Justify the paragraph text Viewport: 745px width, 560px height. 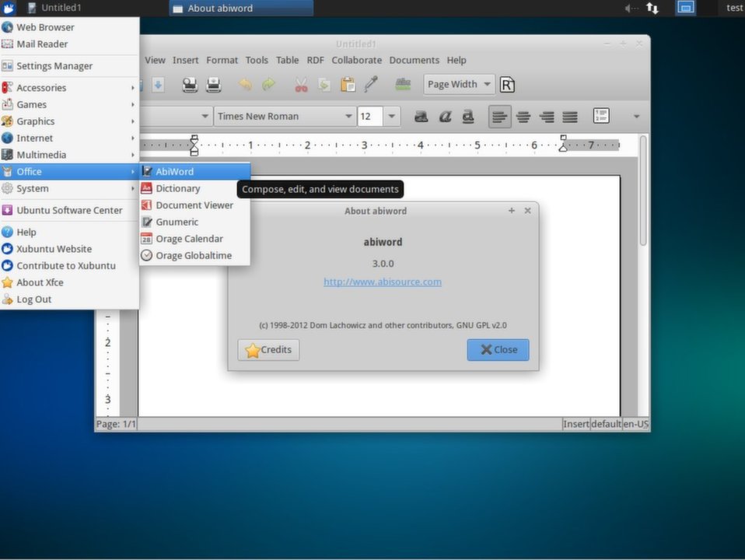(570, 117)
